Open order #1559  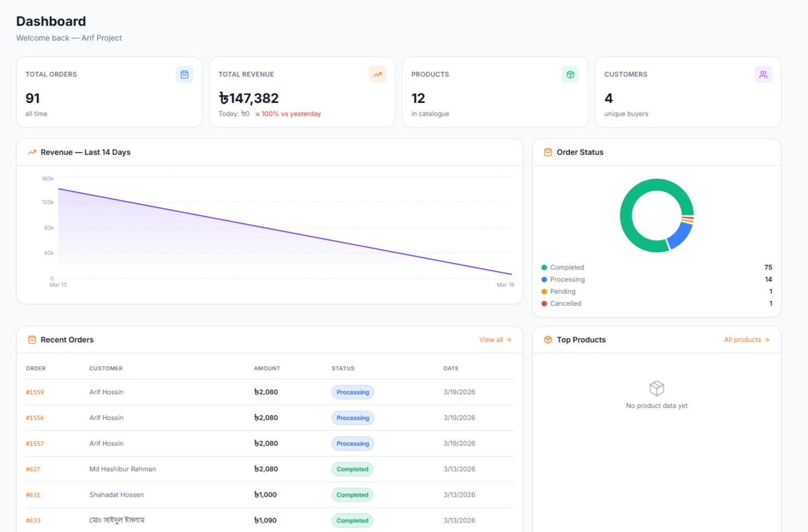[35, 392]
